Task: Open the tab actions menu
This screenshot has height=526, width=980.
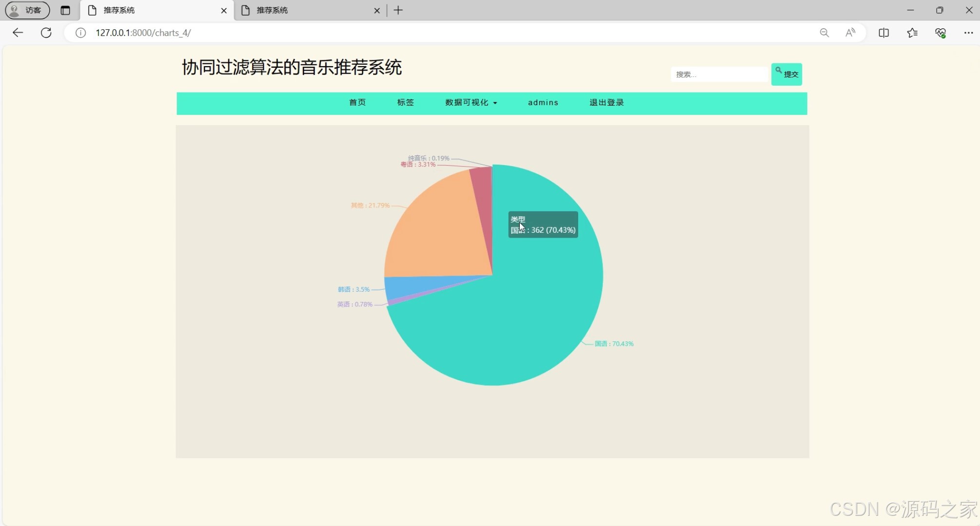Action: click(x=65, y=10)
